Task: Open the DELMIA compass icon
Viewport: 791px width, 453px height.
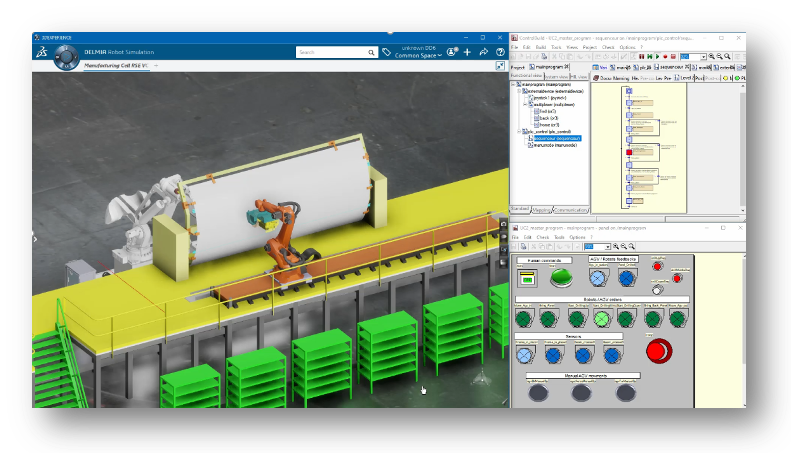Action: tap(66, 57)
